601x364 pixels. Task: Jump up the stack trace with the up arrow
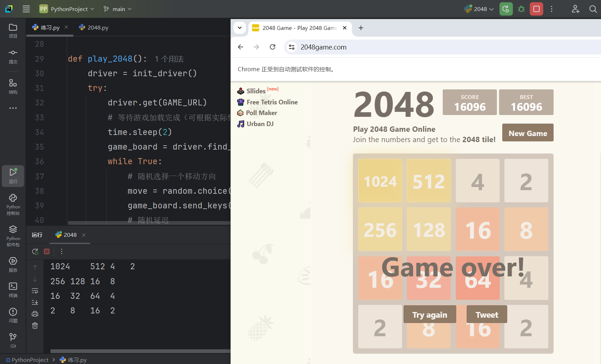point(35,267)
